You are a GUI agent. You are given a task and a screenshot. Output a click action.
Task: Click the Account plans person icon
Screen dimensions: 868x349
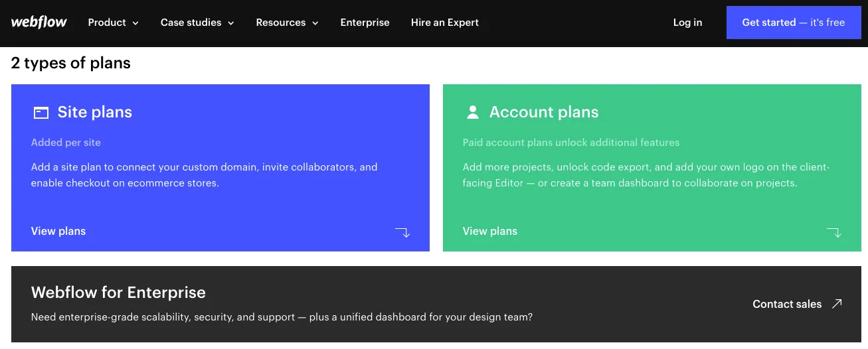coord(473,112)
